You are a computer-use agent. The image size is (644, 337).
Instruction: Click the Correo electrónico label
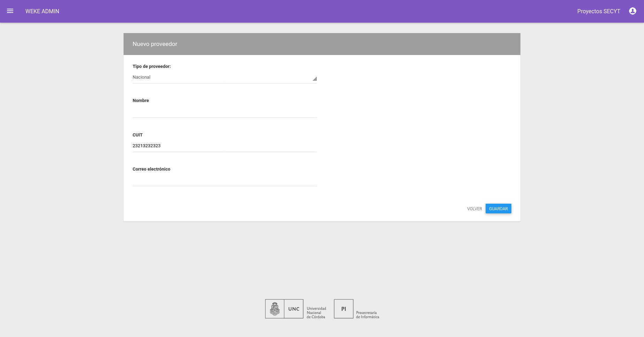pyautogui.click(x=151, y=169)
